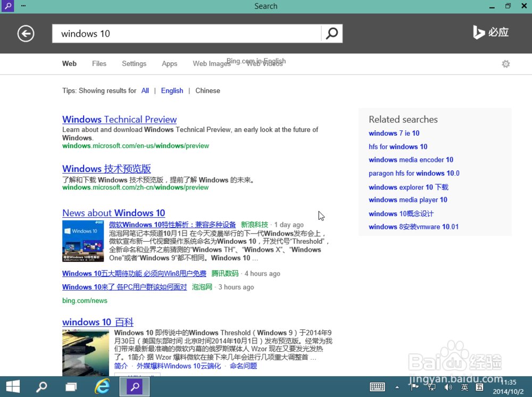Open 简介 sublink under 百科
This screenshot has width=532, height=397.
pos(121,366)
